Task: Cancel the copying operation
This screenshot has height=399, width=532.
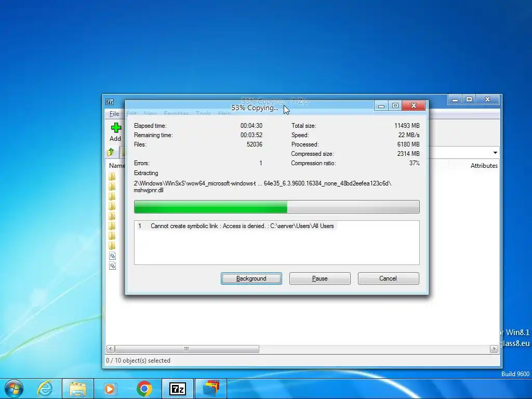Action: click(388, 278)
